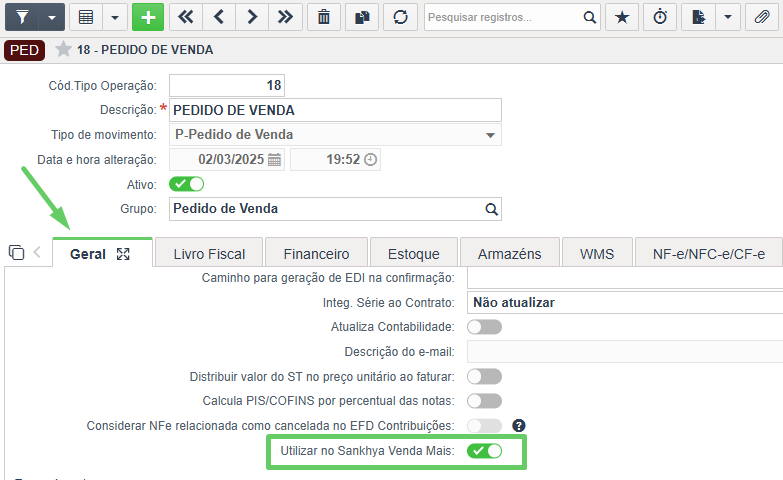Open the Tipo de movimento dropdown
Screen dimensions: 783x480
click(335, 135)
